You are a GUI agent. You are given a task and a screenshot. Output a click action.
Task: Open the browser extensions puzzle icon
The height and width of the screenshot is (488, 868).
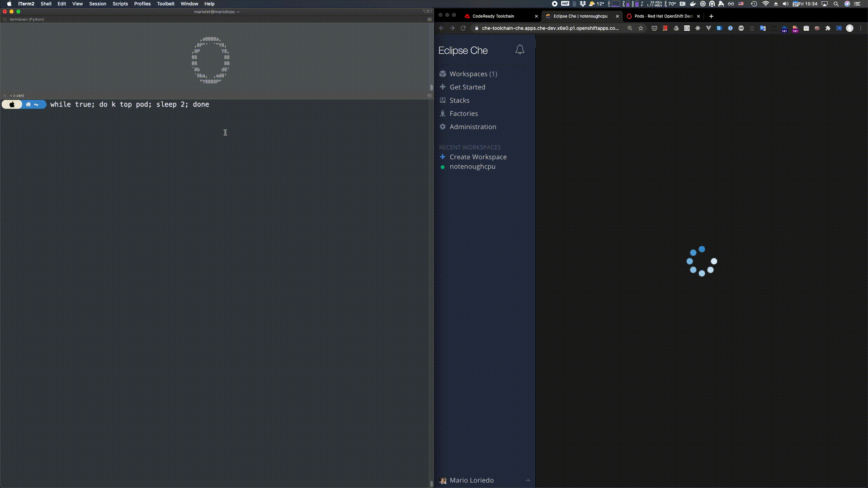point(828,28)
